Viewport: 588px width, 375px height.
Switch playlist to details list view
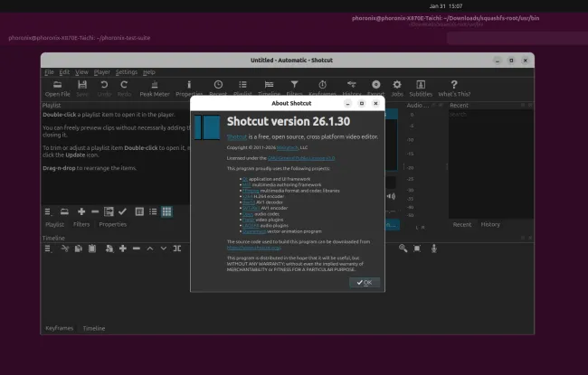[153, 212]
